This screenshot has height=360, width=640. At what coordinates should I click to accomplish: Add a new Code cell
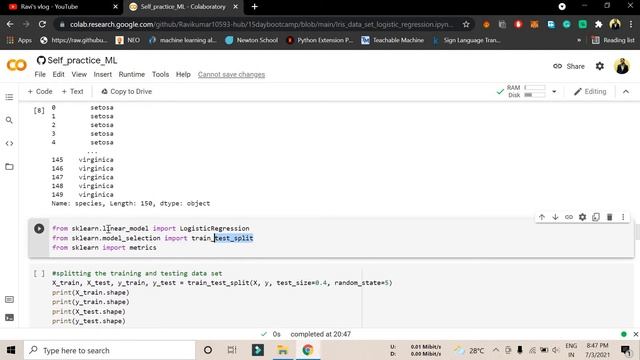[x=40, y=91]
